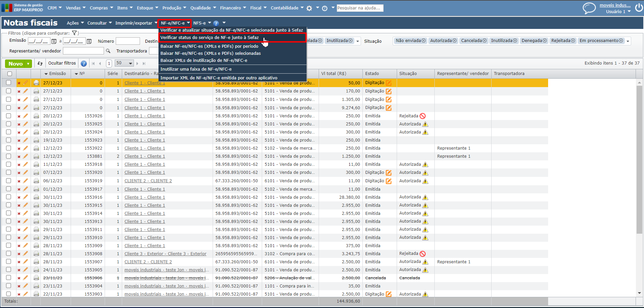Open the blue help icon beside Ocultar filtros
The height and width of the screenshot is (308, 644).
[x=84, y=63]
